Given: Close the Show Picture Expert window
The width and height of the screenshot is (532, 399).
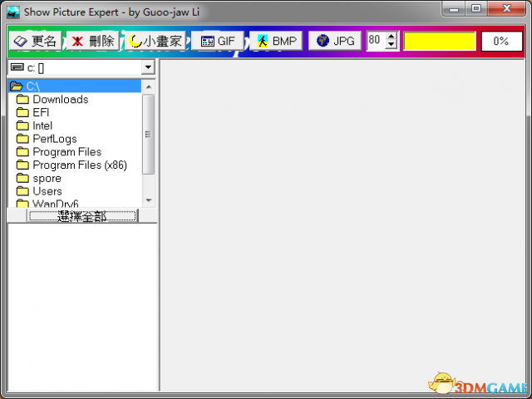Looking at the screenshot, I should 506,9.
